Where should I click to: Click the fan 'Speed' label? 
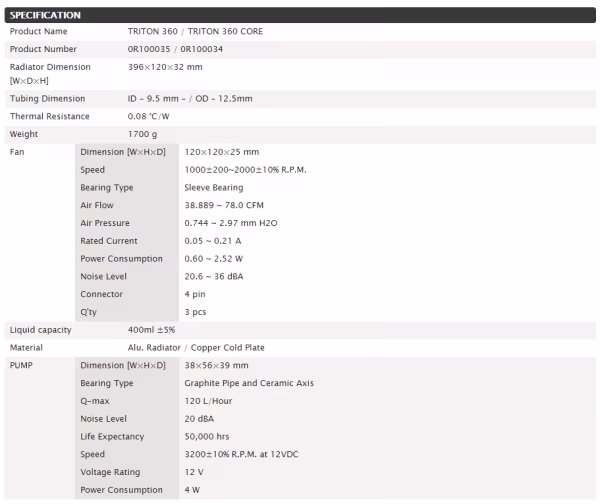[92, 170]
